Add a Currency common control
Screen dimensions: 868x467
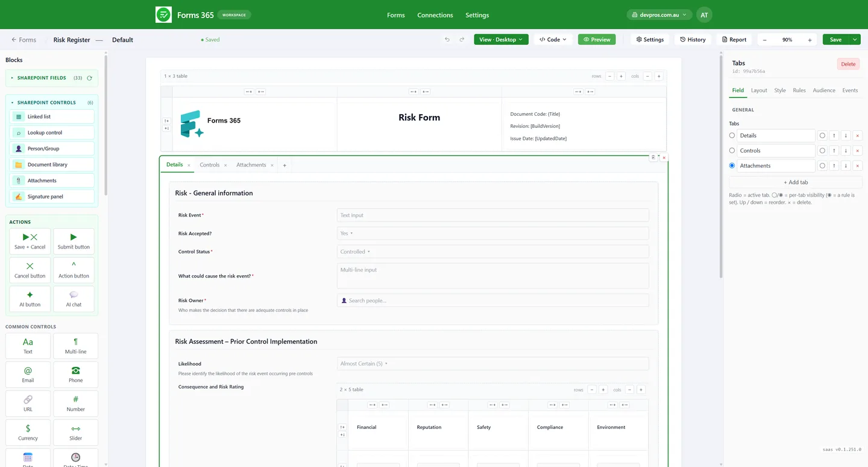(28, 433)
